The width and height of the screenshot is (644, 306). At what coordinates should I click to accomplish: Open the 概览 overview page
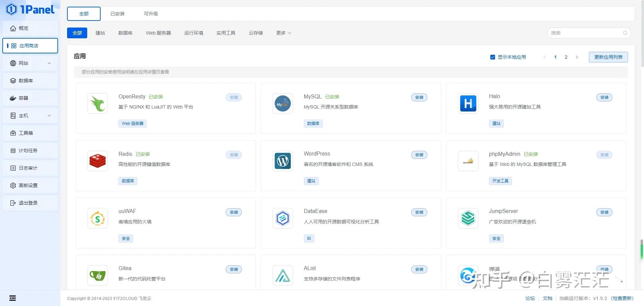[x=30, y=28]
